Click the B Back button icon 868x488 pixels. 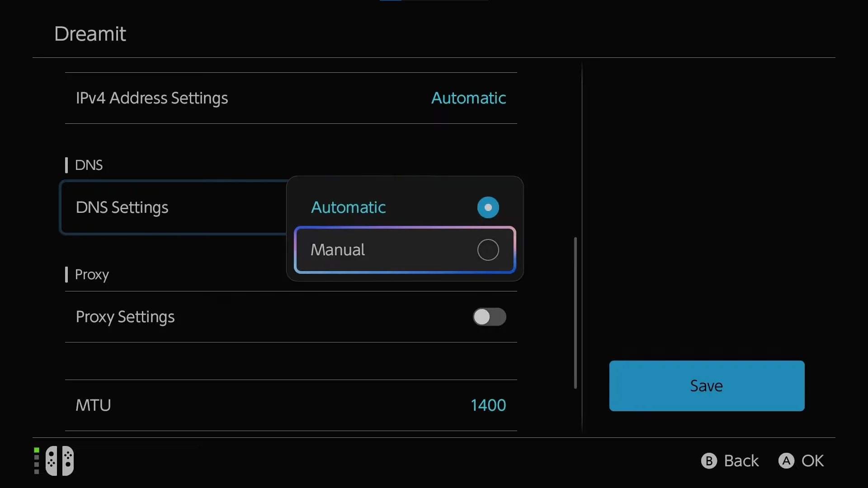(709, 461)
